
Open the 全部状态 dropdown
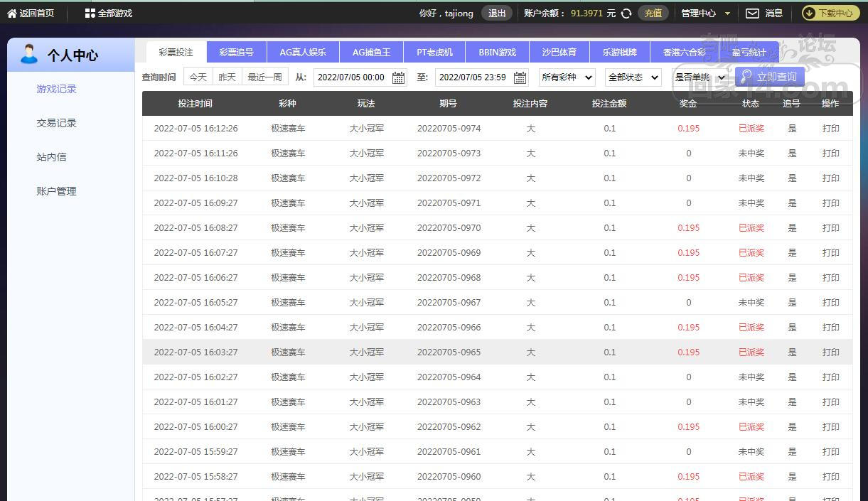coord(633,77)
